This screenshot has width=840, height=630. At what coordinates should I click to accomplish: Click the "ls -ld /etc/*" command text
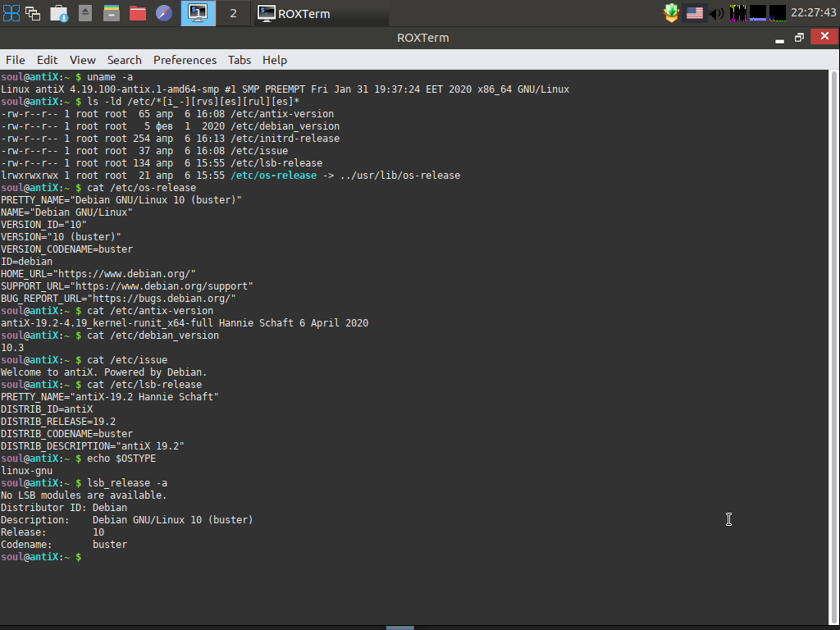click(194, 102)
